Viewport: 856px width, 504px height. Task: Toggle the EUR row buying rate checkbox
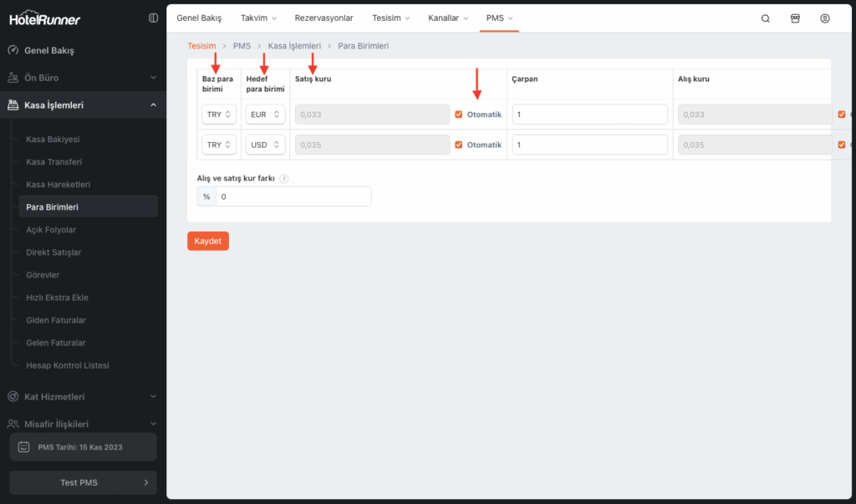(x=842, y=115)
